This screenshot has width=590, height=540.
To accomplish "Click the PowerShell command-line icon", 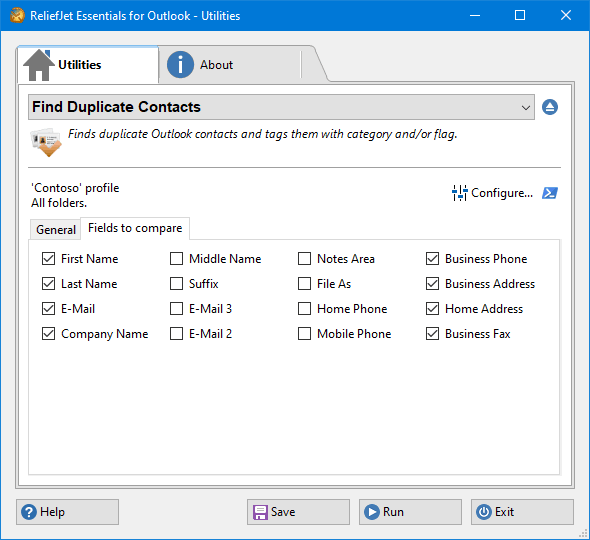I will (x=550, y=193).
